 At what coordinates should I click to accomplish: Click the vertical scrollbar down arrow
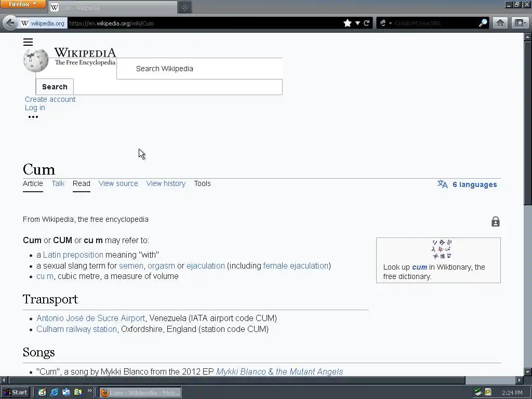coord(528,371)
